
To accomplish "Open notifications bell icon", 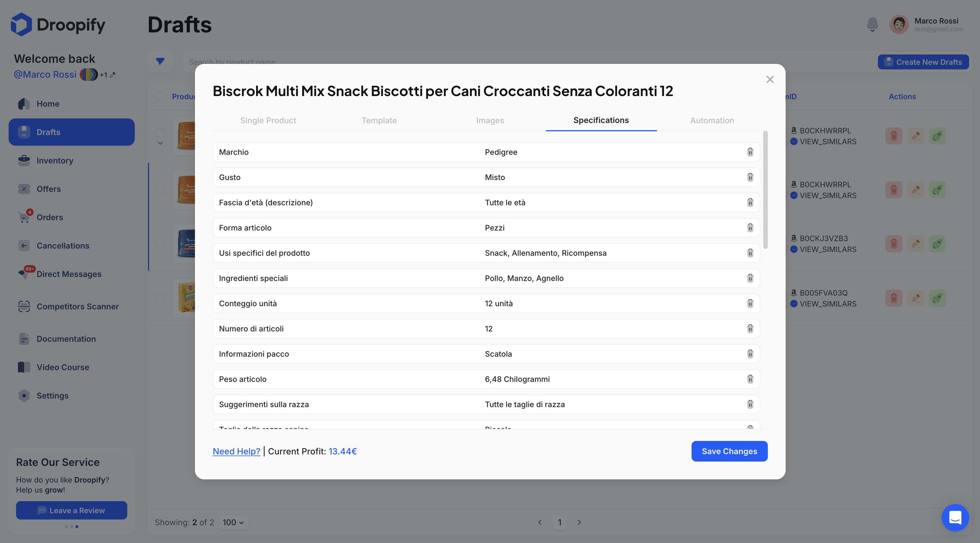I will pyautogui.click(x=872, y=24).
